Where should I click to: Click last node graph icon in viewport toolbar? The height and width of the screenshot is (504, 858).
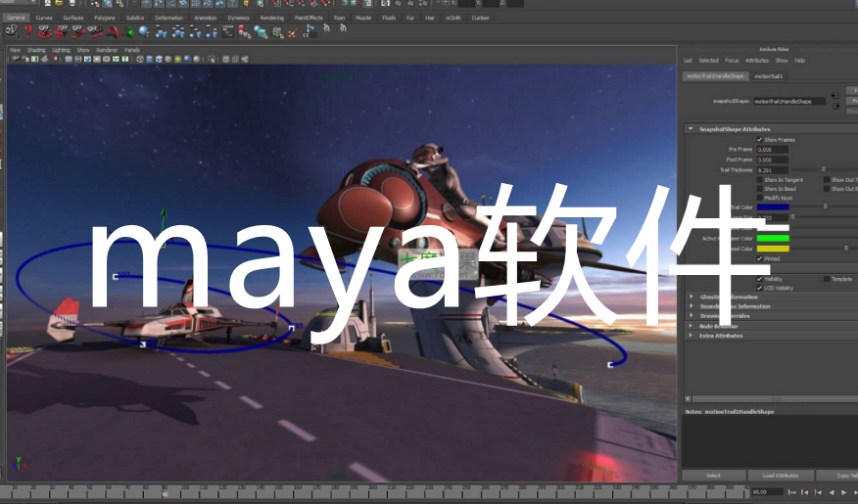pyautogui.click(x=245, y=59)
